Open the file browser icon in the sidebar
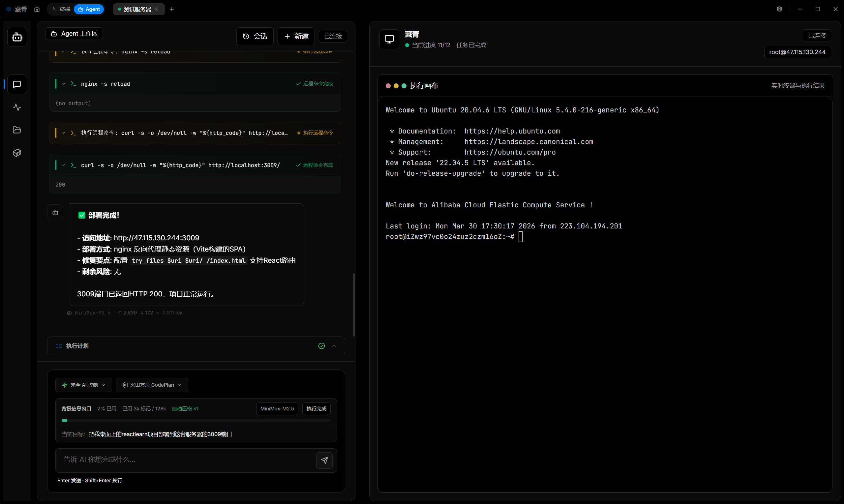Screen dimensions: 844x504 17,130
